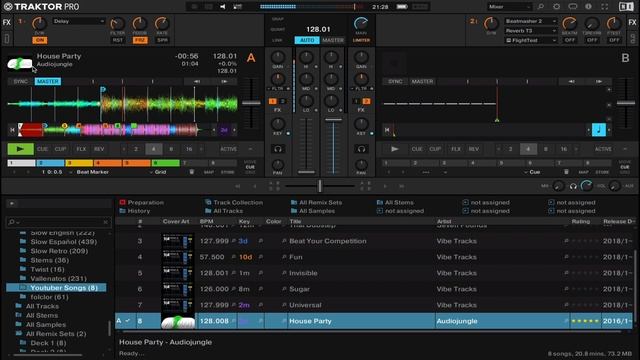Select the House Party track row
The height and width of the screenshot is (360, 640).
[374, 321]
